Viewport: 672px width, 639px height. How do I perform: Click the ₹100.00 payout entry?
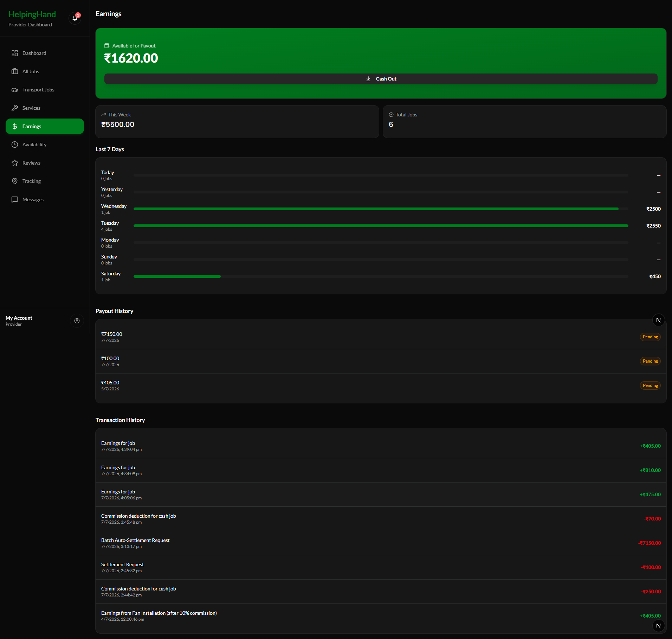point(381,361)
